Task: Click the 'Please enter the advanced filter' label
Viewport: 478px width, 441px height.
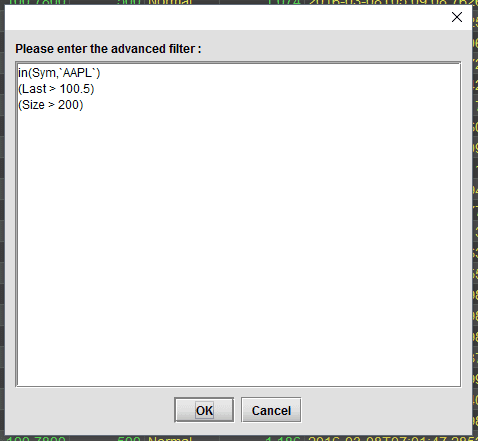Action: pyautogui.click(x=108, y=49)
